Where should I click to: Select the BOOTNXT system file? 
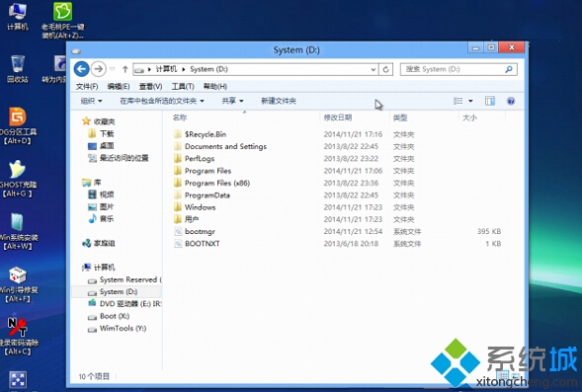click(203, 244)
